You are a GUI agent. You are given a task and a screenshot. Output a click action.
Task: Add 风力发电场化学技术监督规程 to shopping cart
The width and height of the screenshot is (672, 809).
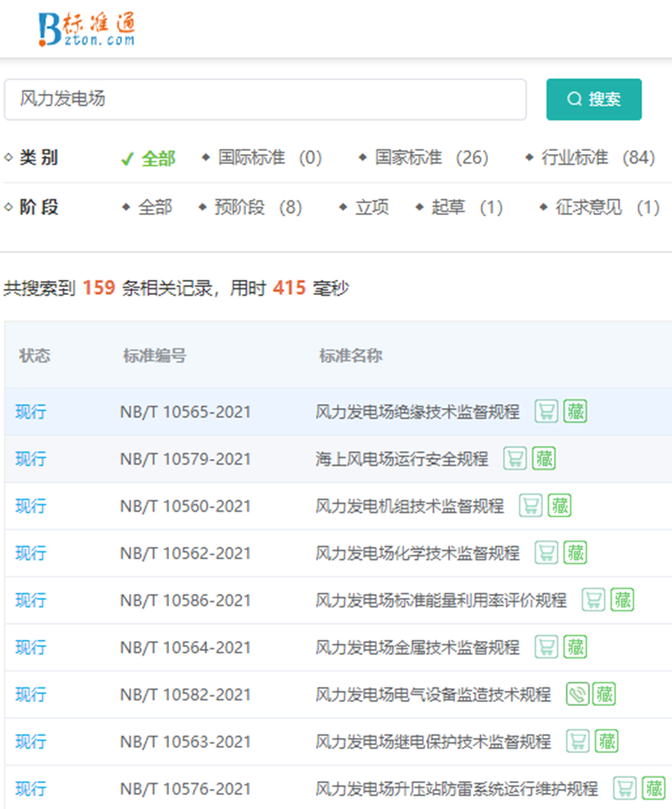[546, 553]
